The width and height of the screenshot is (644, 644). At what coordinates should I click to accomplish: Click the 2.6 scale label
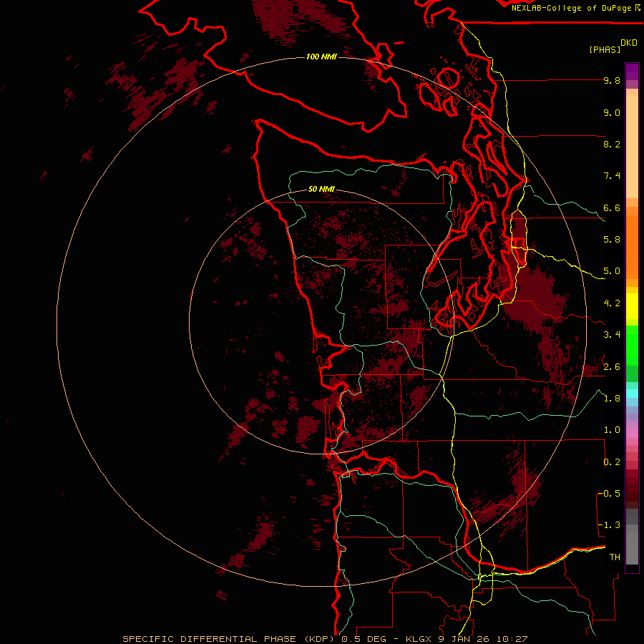612,367
